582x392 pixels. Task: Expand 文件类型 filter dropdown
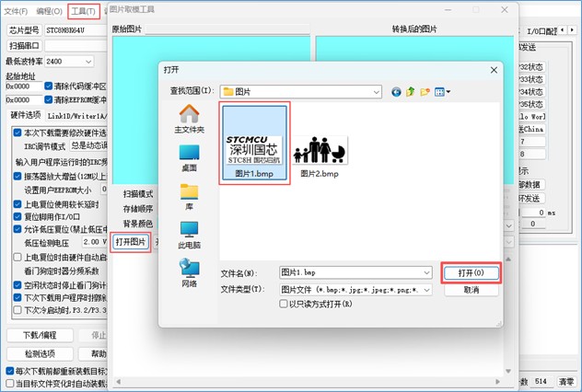pos(427,290)
